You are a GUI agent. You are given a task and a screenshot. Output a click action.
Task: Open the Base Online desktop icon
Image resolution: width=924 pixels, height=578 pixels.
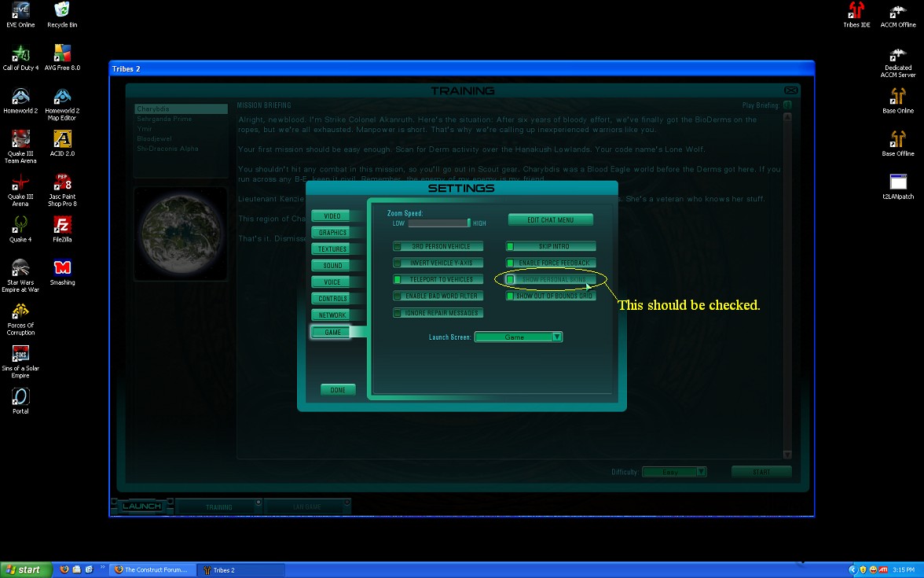pos(897,101)
